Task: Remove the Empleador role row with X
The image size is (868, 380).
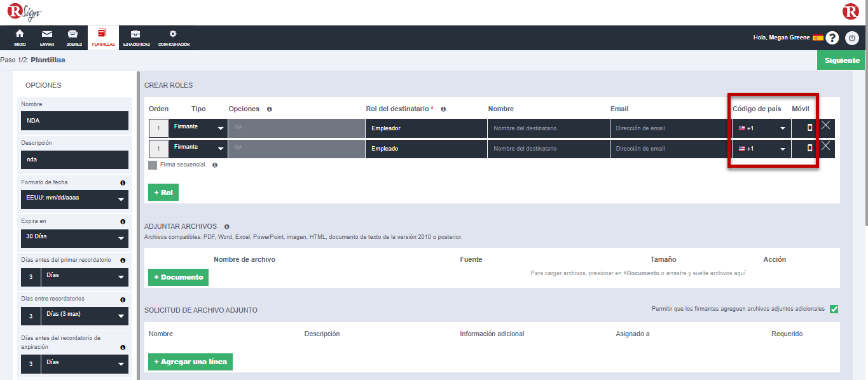Action: [x=825, y=126]
